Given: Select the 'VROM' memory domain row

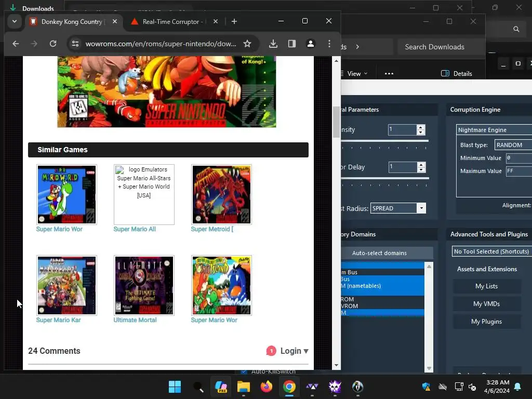Looking at the screenshot, I should point(382,306).
